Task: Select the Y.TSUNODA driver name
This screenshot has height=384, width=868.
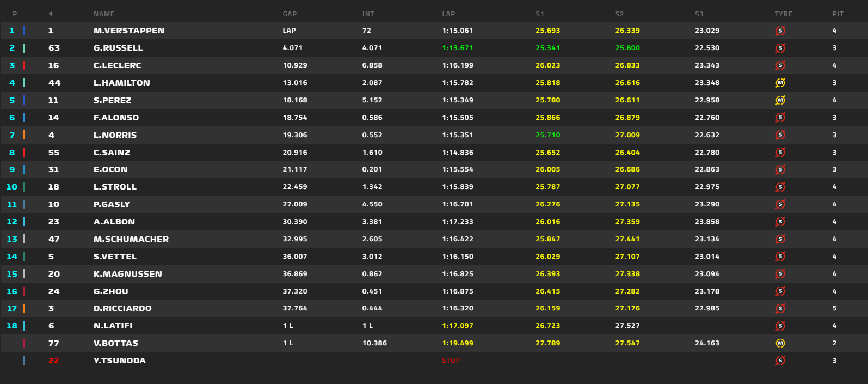Action: (120, 361)
